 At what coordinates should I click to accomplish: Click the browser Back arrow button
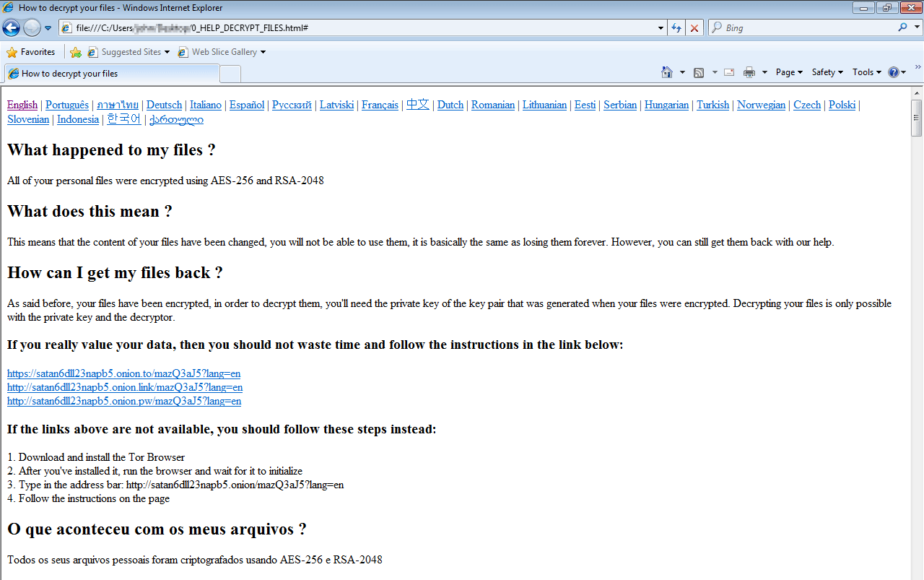(x=12, y=28)
